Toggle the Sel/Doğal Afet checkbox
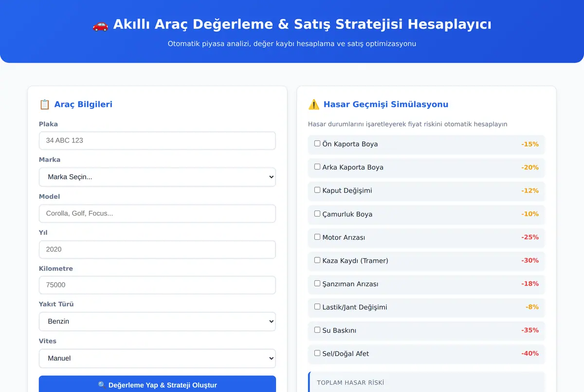 (x=317, y=354)
